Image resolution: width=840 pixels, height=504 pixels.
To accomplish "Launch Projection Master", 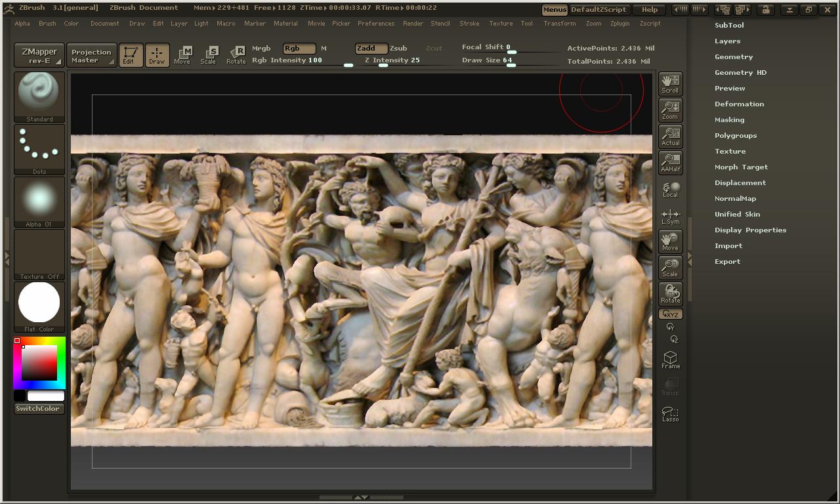I will point(91,55).
